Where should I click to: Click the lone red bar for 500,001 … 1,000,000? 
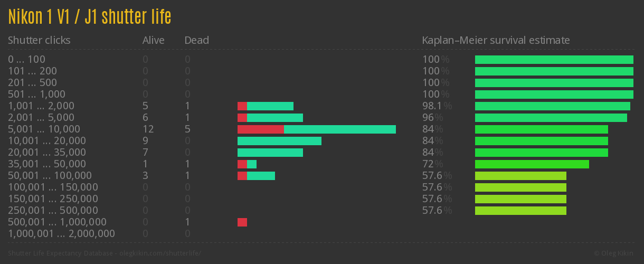click(242, 222)
